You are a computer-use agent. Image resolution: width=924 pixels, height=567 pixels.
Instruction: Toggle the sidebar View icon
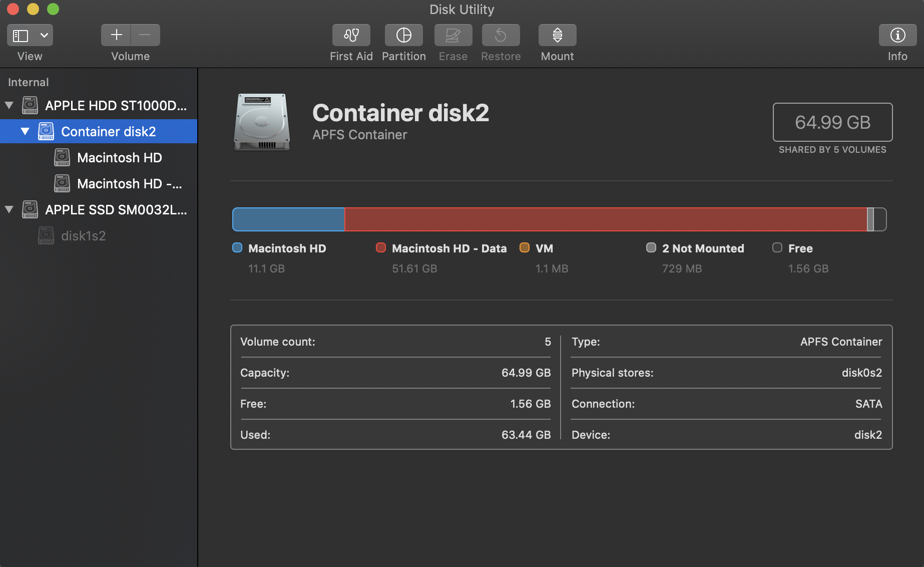[21, 36]
